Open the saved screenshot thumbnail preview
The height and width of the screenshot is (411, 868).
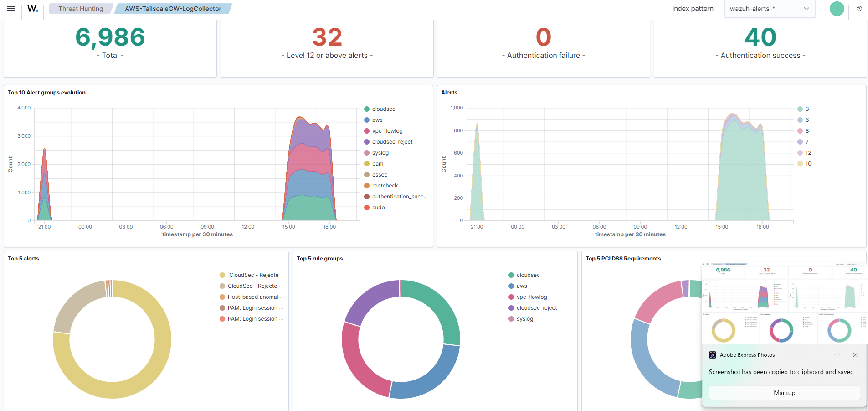784,303
